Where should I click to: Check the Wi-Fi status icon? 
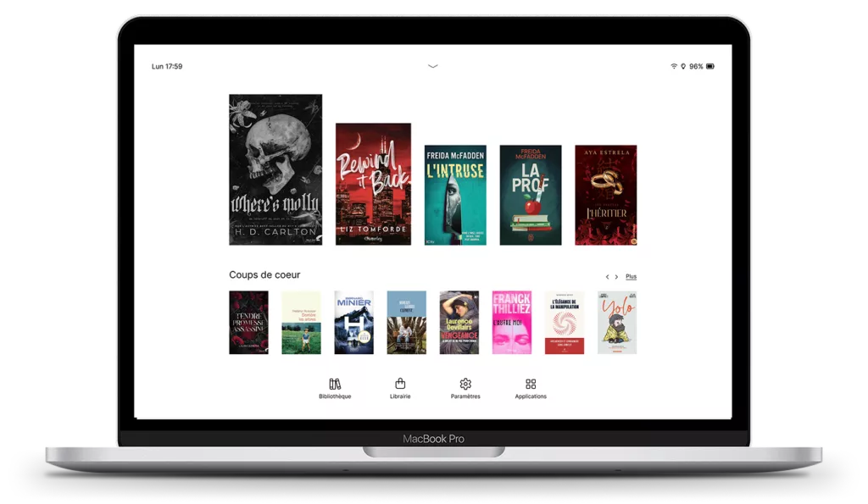click(674, 66)
